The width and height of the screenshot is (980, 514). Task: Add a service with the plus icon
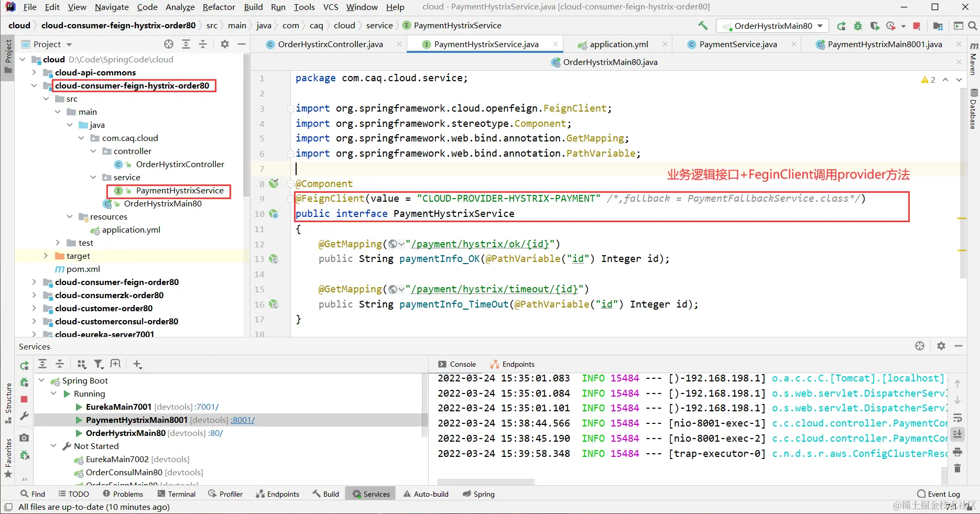(x=137, y=364)
